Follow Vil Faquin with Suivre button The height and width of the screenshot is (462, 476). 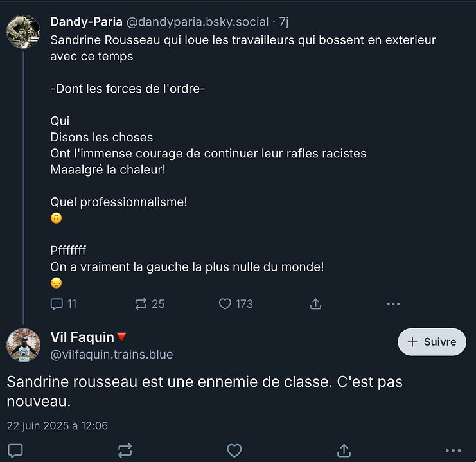(x=432, y=342)
